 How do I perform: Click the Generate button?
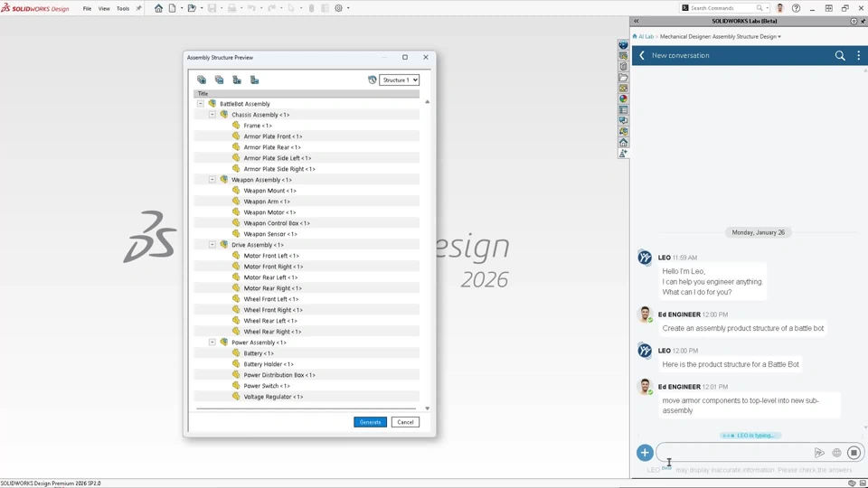click(x=371, y=422)
